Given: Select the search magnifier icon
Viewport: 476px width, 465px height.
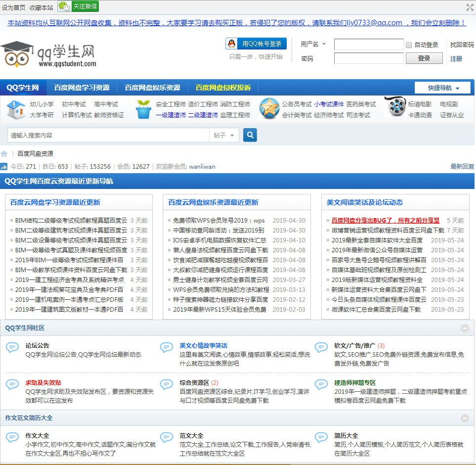Looking at the screenshot, I should click(x=250, y=135).
